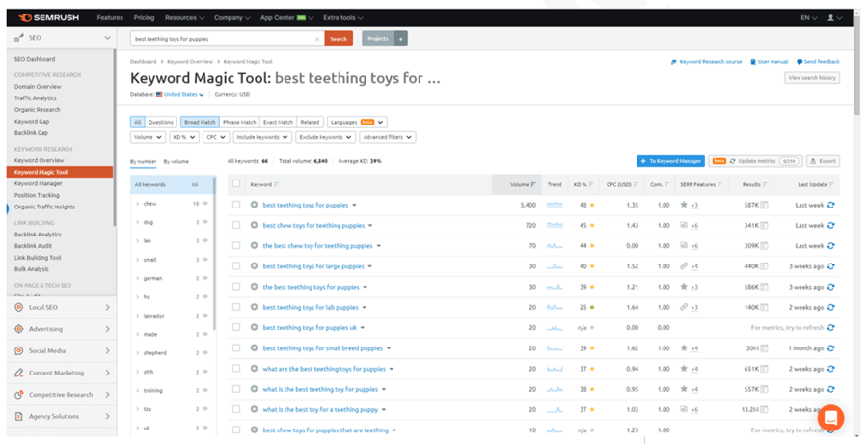
Task: Check the box for 'best chew toys for teething puppies'
Action: [236, 226]
